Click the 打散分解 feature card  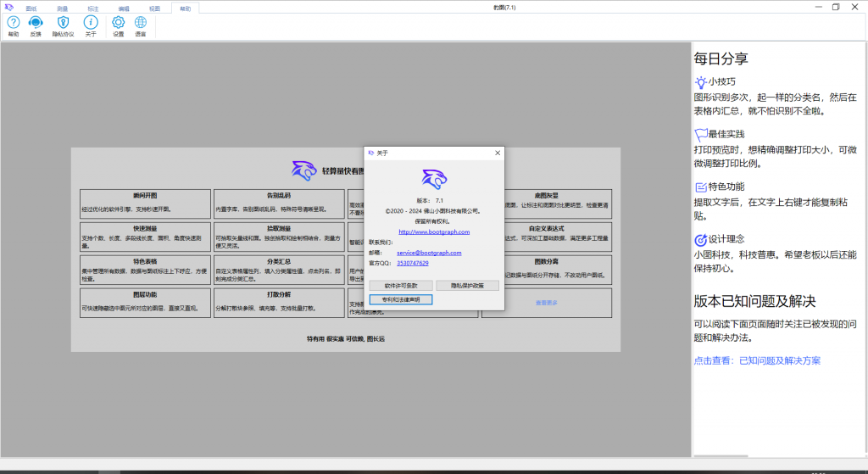coord(279,303)
